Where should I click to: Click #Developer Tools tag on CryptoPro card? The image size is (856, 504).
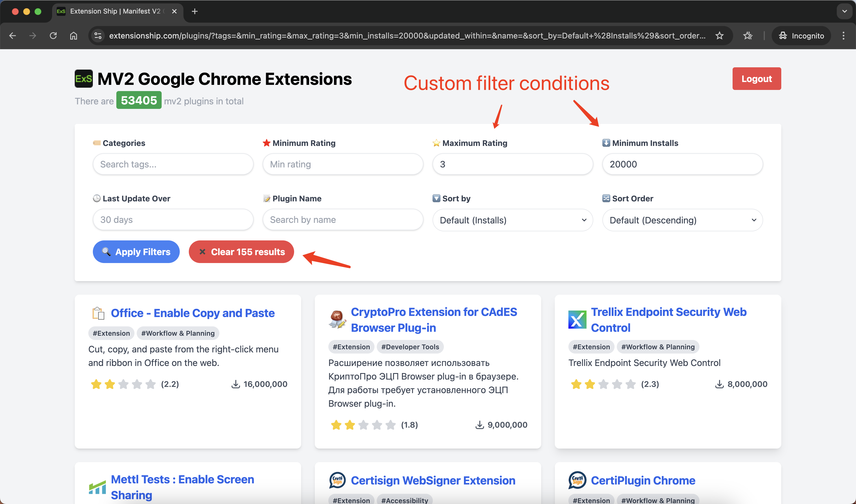pos(410,347)
